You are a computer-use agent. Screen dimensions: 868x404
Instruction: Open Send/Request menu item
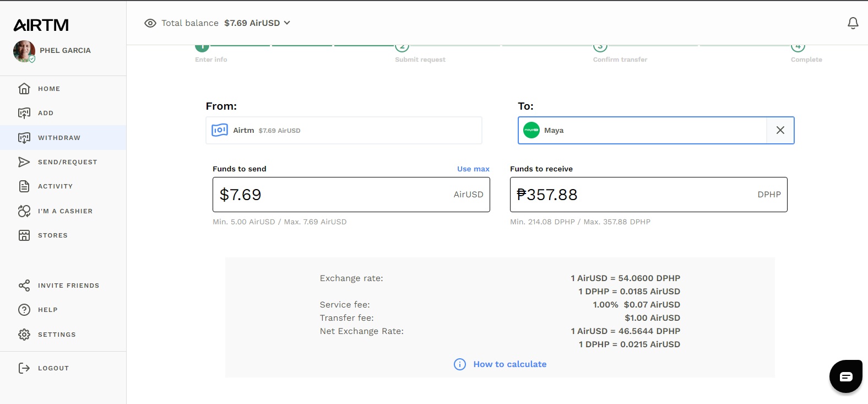[x=63, y=162]
